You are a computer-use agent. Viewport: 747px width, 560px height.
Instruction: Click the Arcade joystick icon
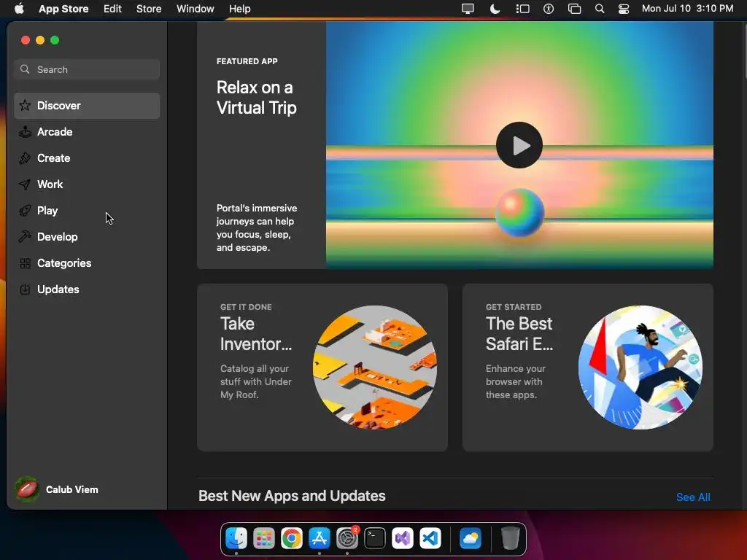(25, 132)
